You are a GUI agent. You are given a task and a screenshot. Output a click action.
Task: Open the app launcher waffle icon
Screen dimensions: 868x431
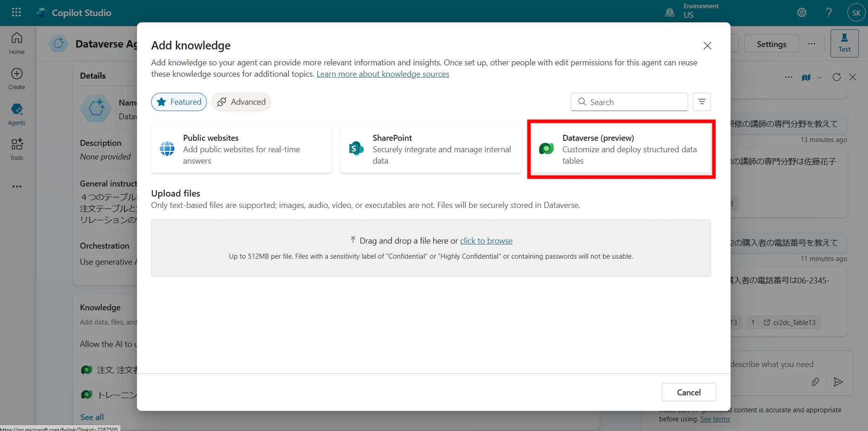click(x=16, y=12)
